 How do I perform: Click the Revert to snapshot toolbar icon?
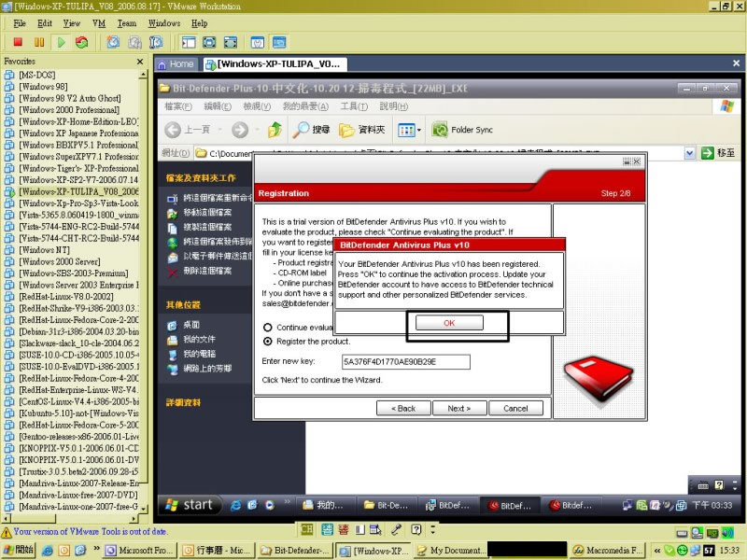tap(134, 42)
